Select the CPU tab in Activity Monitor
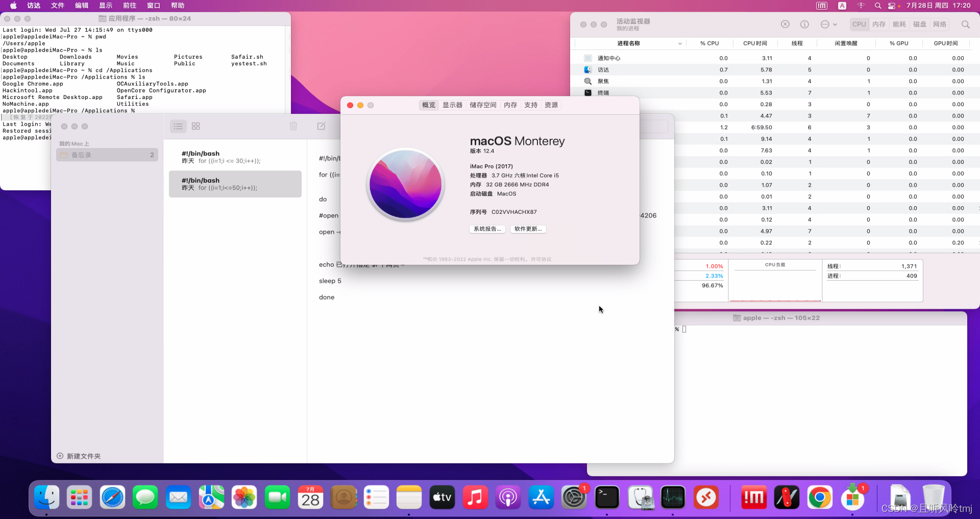The image size is (980, 519). (x=859, y=24)
